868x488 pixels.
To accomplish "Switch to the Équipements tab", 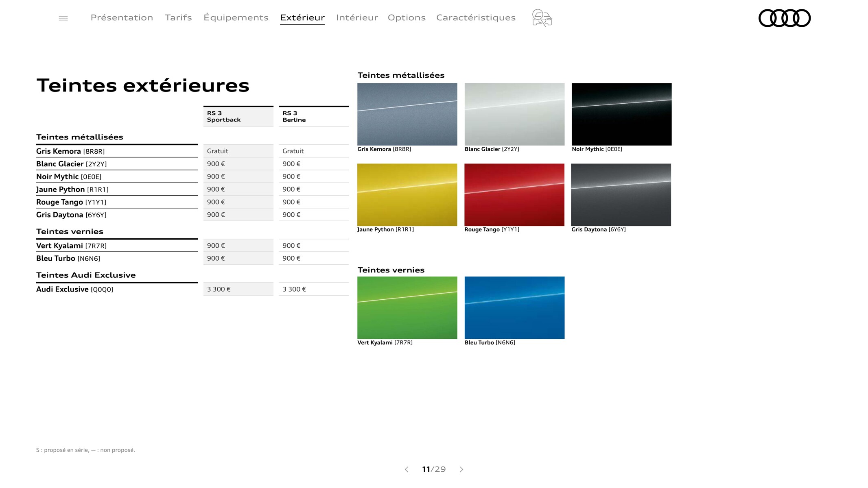I will (x=236, y=17).
